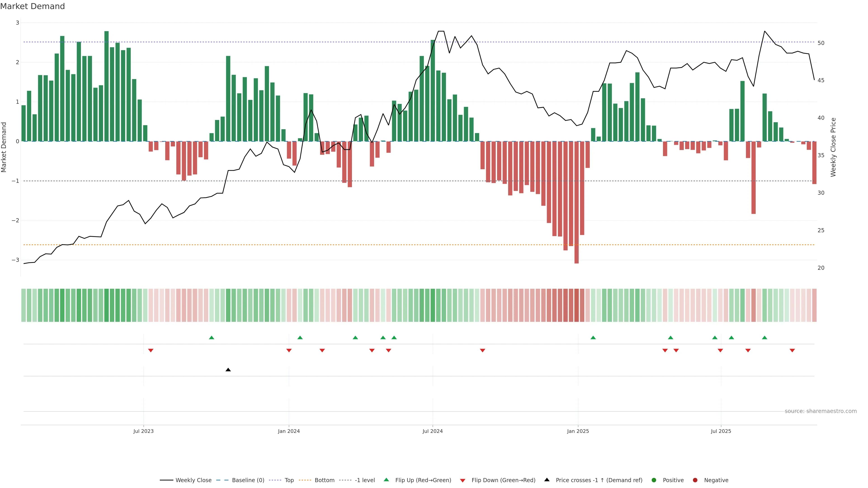Click the Weekly Close Price axis title
The image size is (868, 488).
coord(833,147)
